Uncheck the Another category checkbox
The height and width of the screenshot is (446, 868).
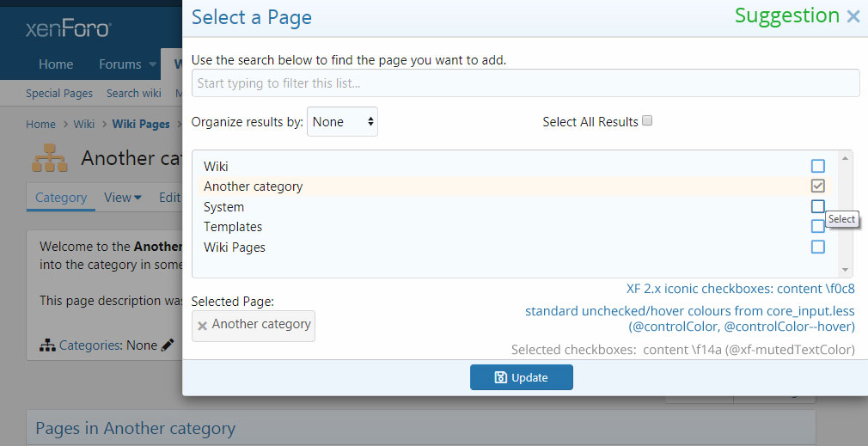tap(817, 186)
